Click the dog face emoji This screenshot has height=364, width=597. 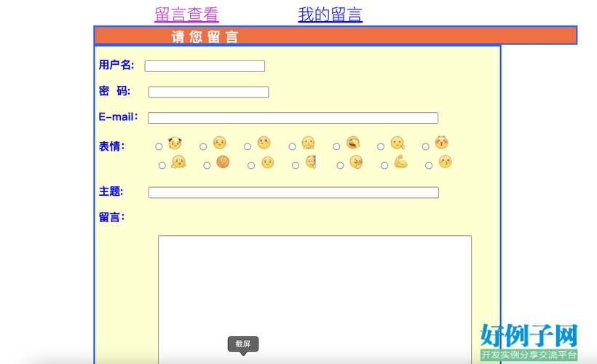(x=175, y=143)
